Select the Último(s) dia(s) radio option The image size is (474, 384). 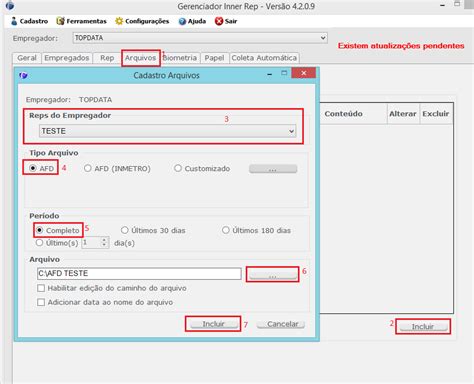(x=39, y=243)
